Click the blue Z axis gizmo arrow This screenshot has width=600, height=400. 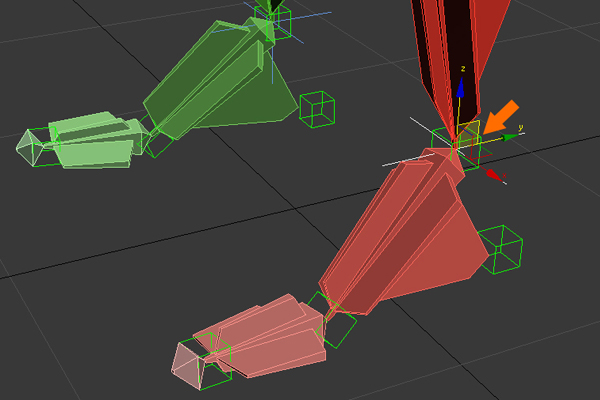pos(461,88)
